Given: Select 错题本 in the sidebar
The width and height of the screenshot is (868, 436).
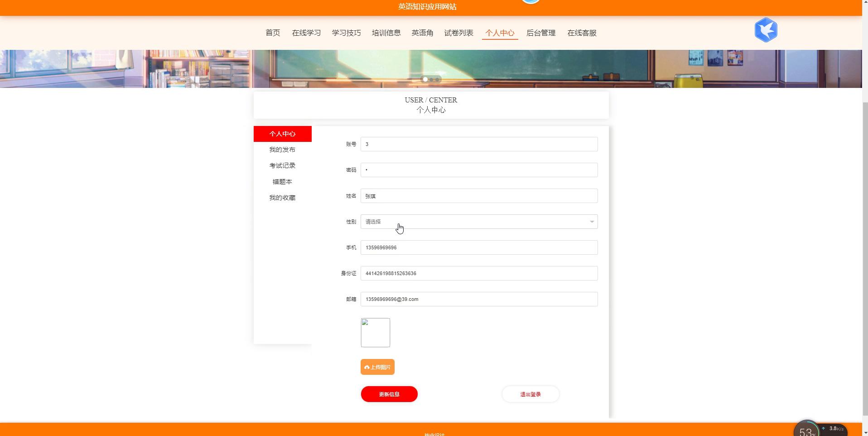Looking at the screenshot, I should (282, 182).
